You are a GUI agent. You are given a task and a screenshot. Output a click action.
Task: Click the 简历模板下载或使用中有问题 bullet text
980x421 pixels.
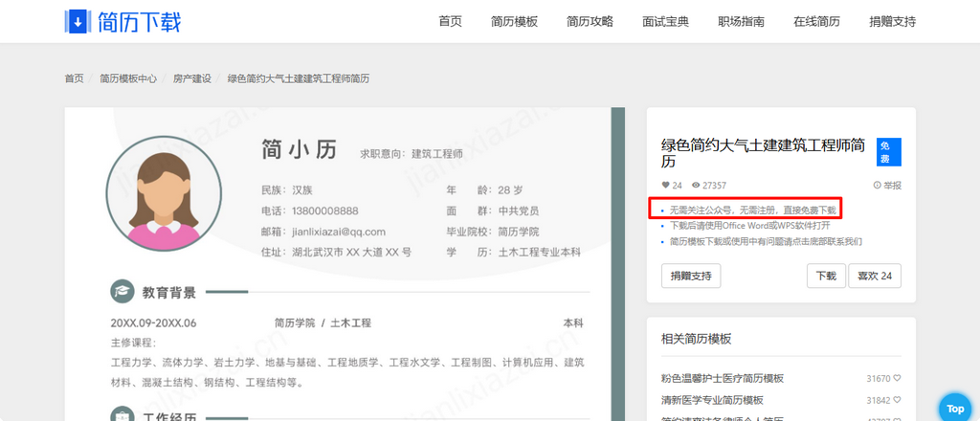(767, 241)
